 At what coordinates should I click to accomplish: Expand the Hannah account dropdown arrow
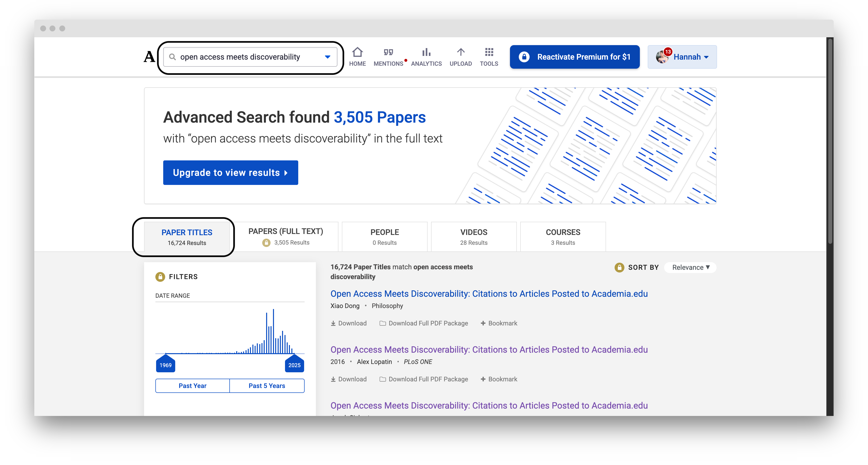(706, 57)
